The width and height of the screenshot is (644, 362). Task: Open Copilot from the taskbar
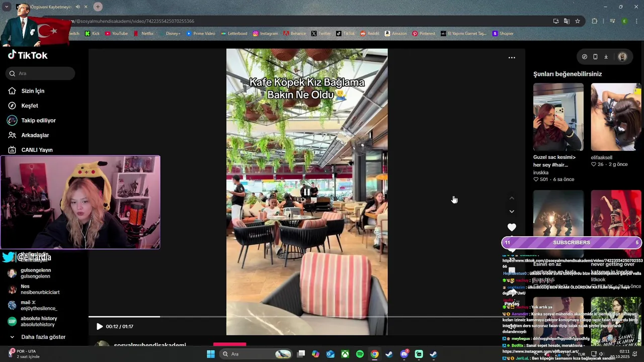click(315, 354)
